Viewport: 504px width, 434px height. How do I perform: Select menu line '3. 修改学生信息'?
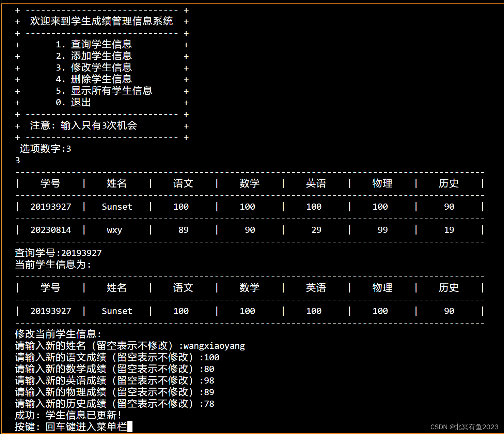pyautogui.click(x=94, y=68)
